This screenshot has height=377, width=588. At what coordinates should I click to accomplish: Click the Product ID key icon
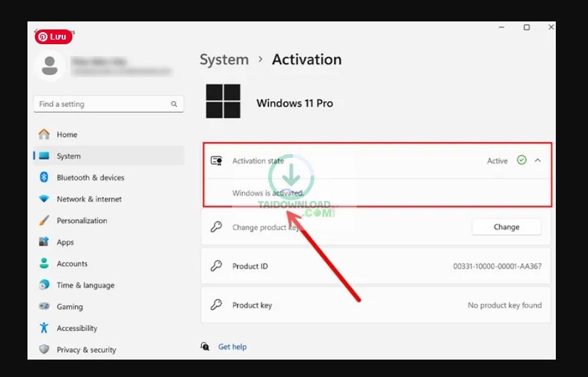(217, 266)
